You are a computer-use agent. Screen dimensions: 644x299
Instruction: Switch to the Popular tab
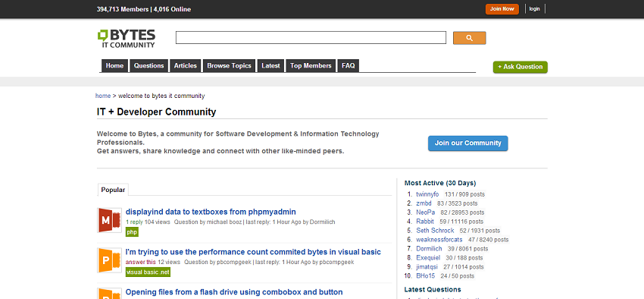click(x=113, y=190)
